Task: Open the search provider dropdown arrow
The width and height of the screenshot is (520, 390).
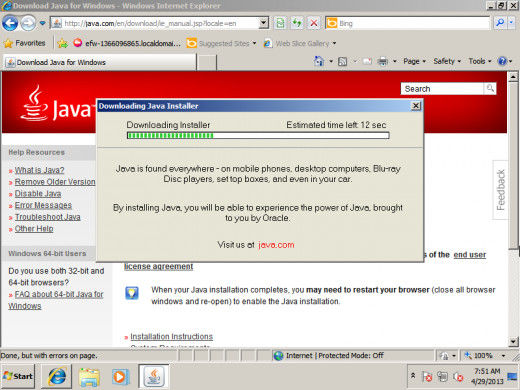Action: [x=512, y=23]
